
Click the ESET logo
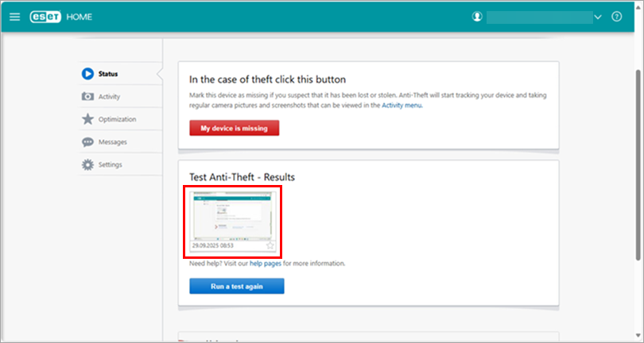click(45, 17)
